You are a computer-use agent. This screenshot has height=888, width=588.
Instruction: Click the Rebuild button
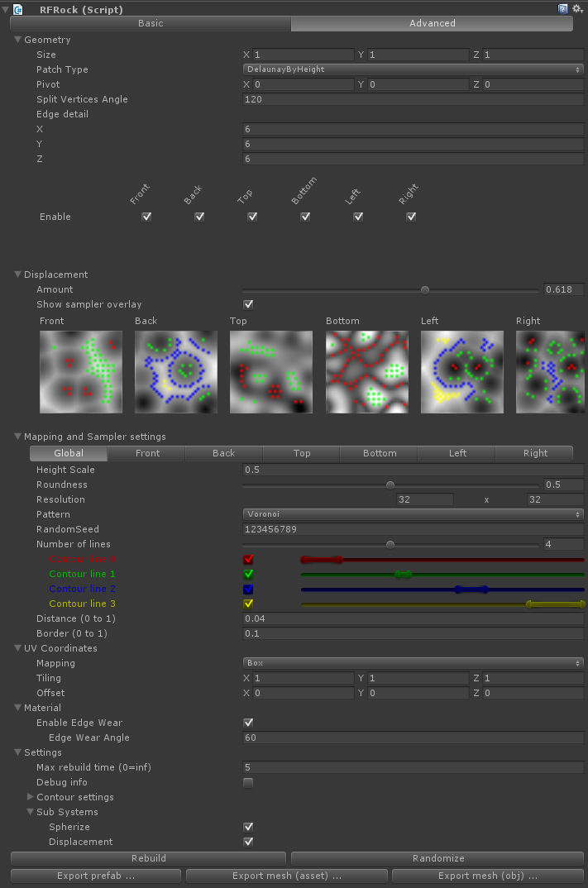pyautogui.click(x=148, y=858)
